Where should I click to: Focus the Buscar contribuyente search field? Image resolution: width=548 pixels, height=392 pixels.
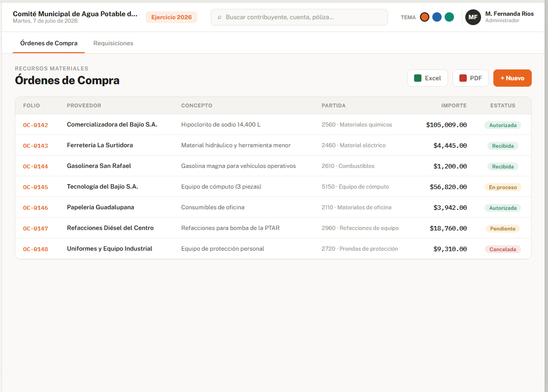299,17
